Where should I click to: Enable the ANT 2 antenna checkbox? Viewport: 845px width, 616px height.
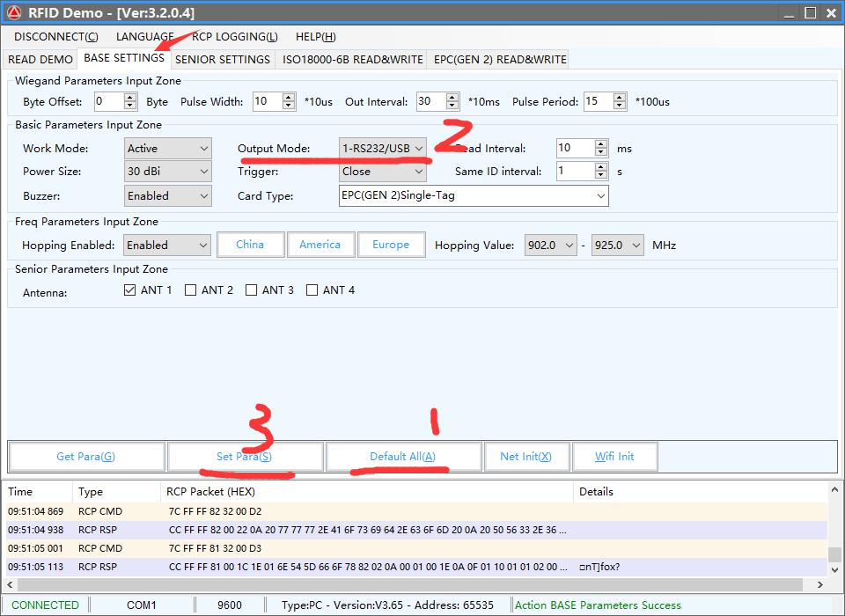[191, 290]
